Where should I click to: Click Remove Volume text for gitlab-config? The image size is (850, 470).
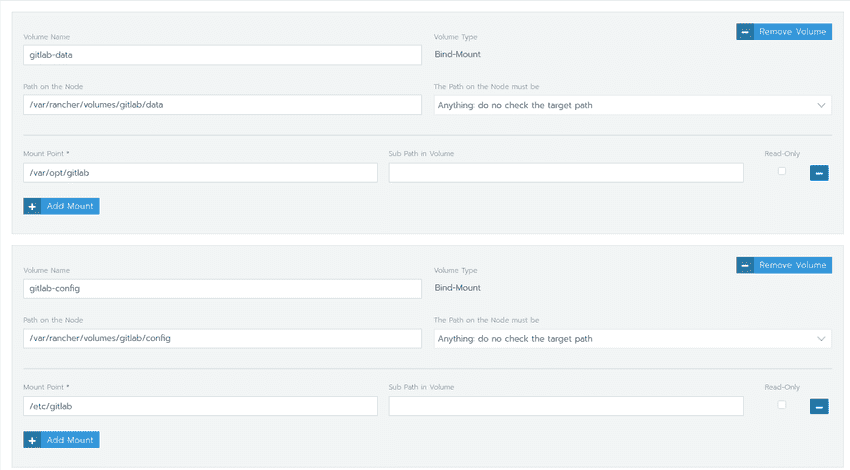pyautogui.click(x=793, y=265)
